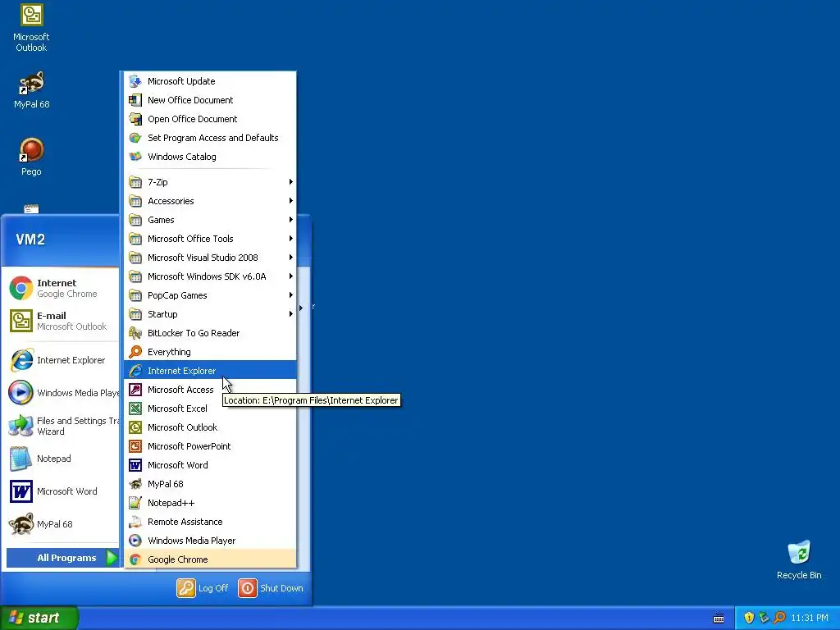This screenshot has height=630, width=840.
Task: Select the Recycle Bin desktop icon
Action: coord(799,559)
